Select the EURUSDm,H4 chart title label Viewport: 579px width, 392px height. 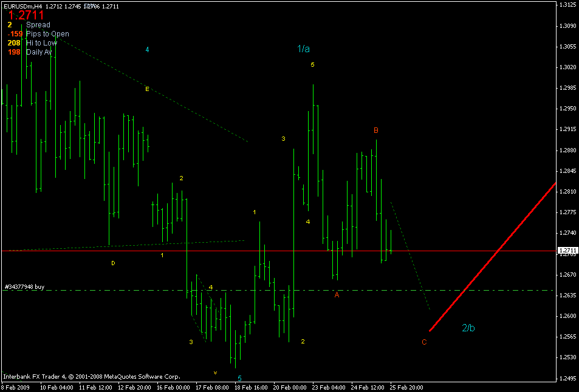pyautogui.click(x=23, y=5)
